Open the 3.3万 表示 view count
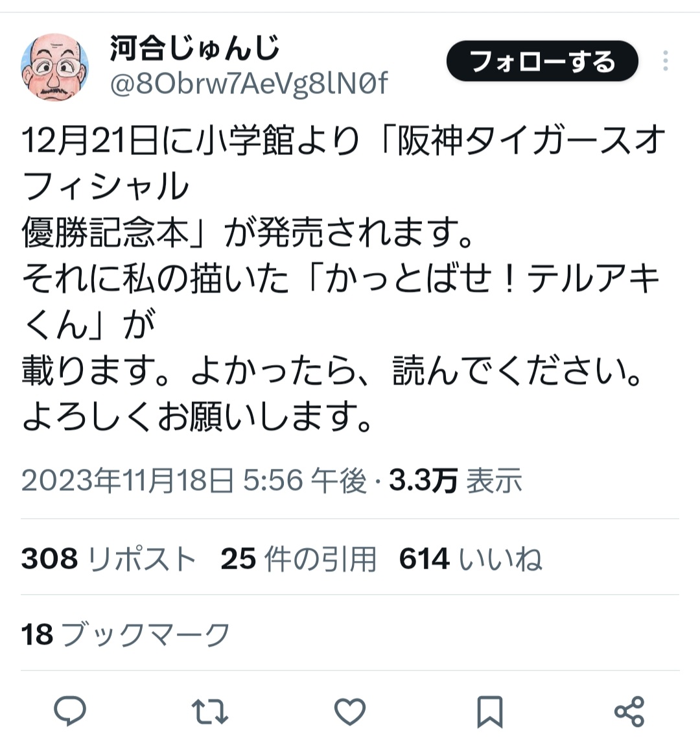The image size is (700, 740). 456,481
